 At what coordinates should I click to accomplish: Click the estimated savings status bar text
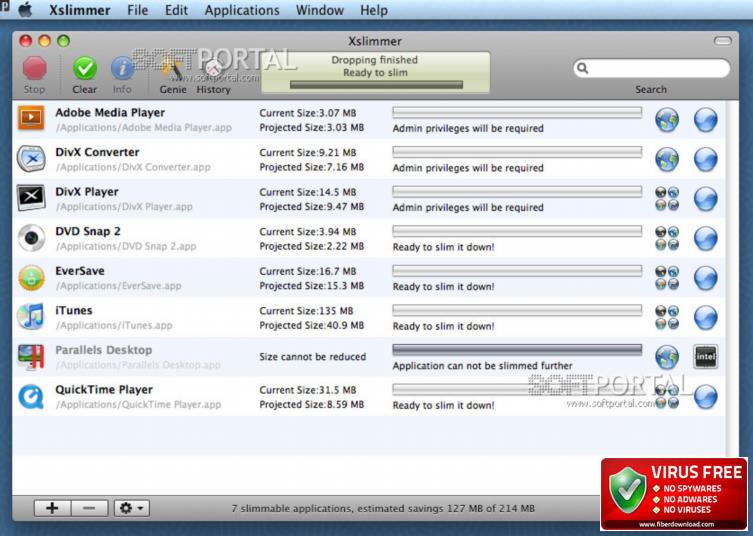pos(383,508)
